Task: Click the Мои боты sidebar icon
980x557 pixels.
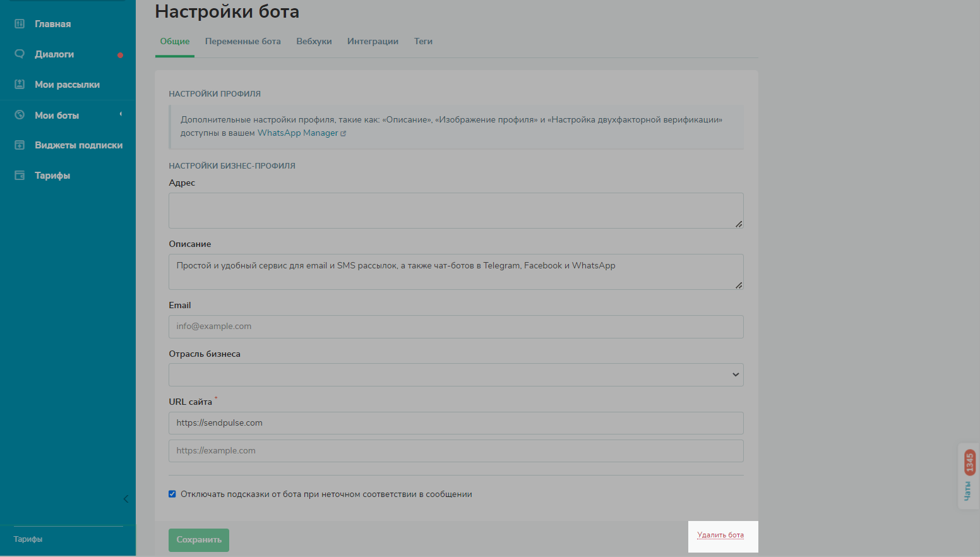Action: tap(20, 115)
